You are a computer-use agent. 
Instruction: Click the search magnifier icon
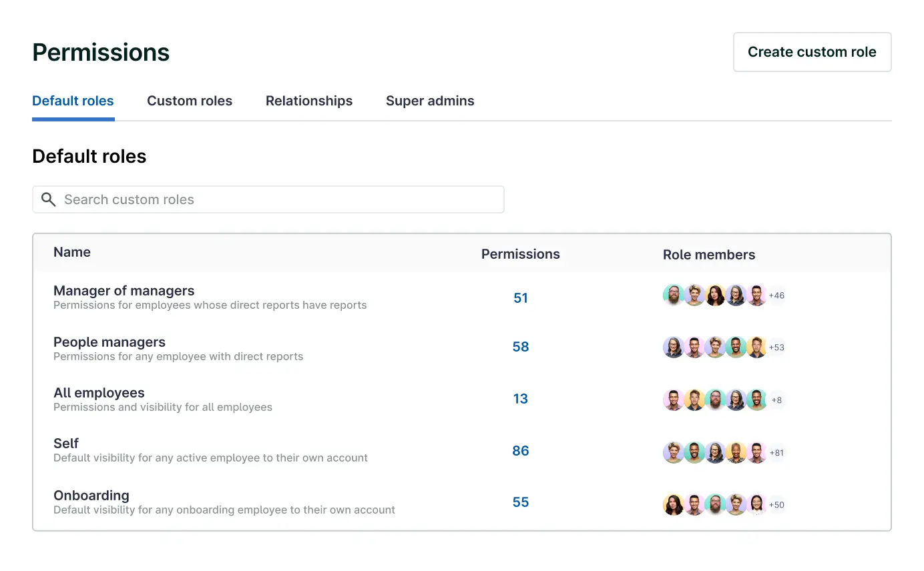[48, 199]
